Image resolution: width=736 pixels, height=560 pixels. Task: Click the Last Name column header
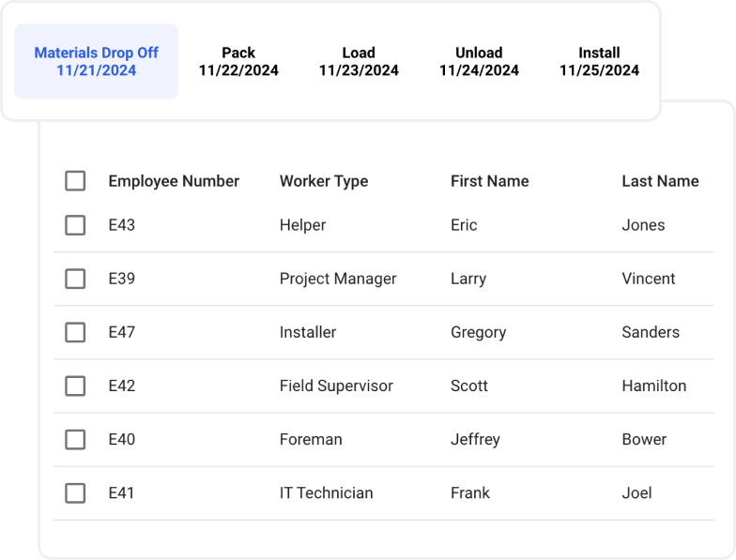point(660,181)
